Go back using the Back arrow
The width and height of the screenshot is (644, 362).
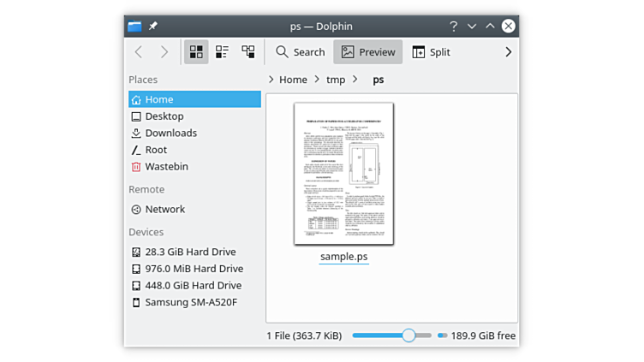[x=139, y=52]
